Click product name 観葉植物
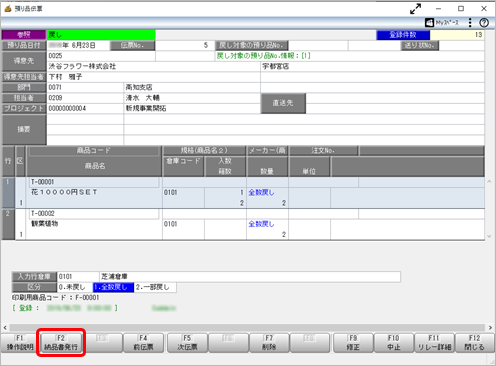Screen dimensions: 496x366 (44, 224)
